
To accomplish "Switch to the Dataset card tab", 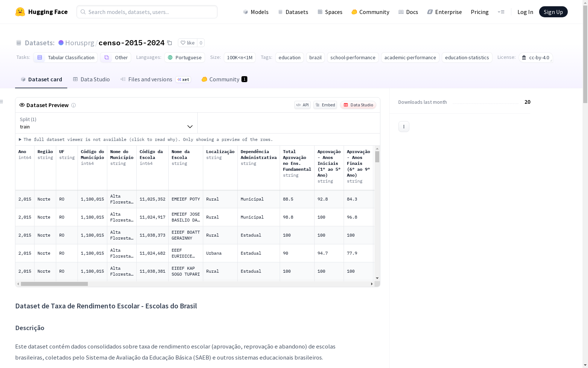I will pyautogui.click(x=41, y=79).
